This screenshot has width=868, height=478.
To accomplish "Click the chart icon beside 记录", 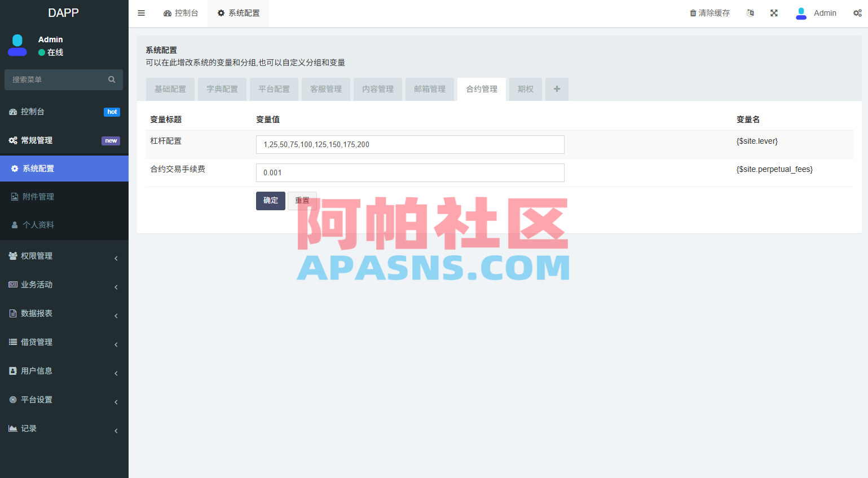I will [x=13, y=428].
